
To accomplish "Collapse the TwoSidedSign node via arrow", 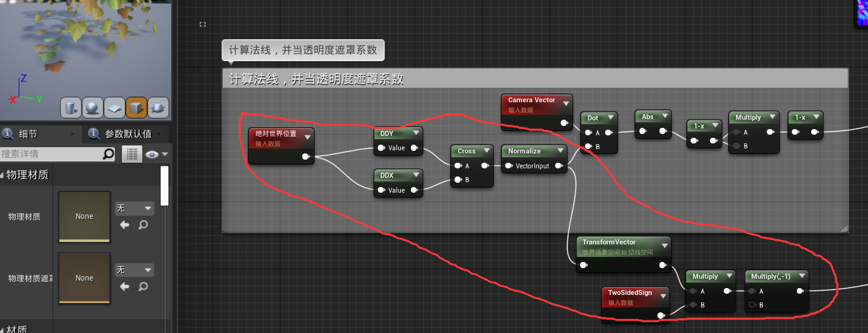I will point(663,296).
